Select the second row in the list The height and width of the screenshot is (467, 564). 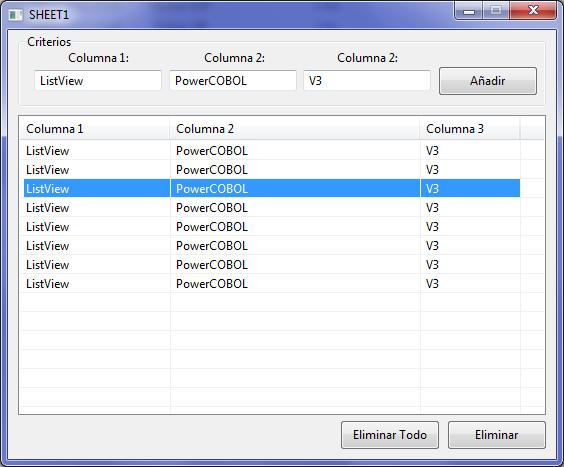point(272,169)
